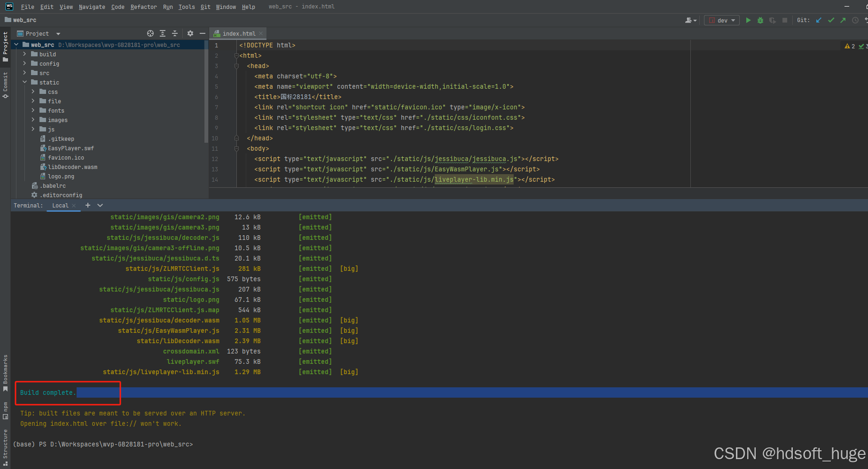Viewport: 868px width, 469px height.
Task: Collapse the web_src root folder
Action: 16,45
